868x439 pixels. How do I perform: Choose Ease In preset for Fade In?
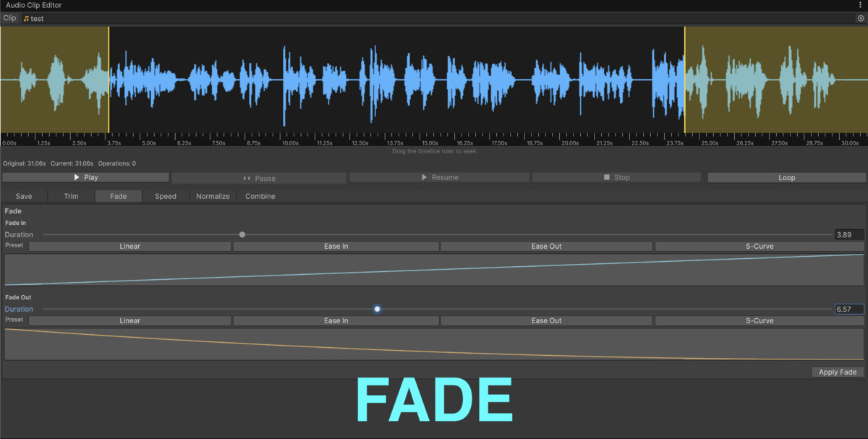pyautogui.click(x=336, y=246)
